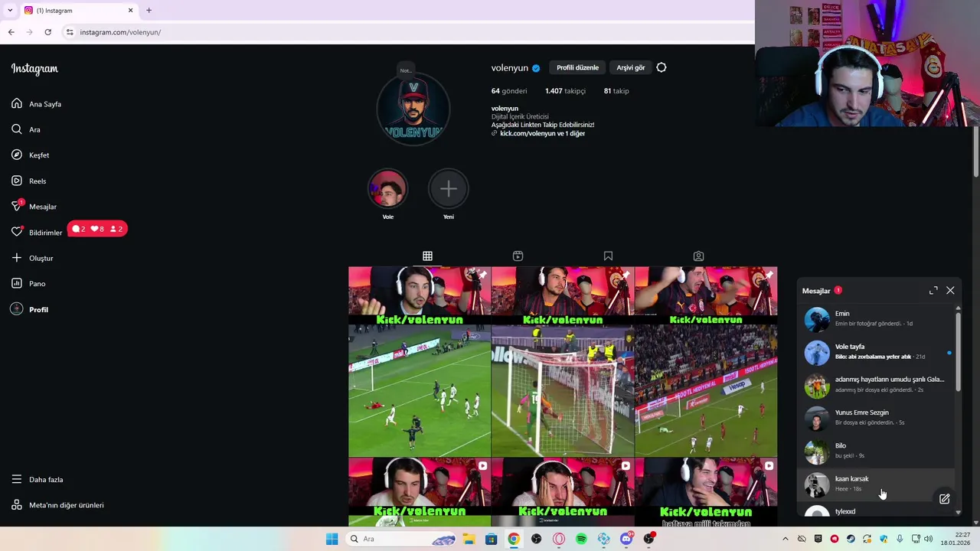Open Steam tray icon
The image size is (980, 551).
(851, 539)
